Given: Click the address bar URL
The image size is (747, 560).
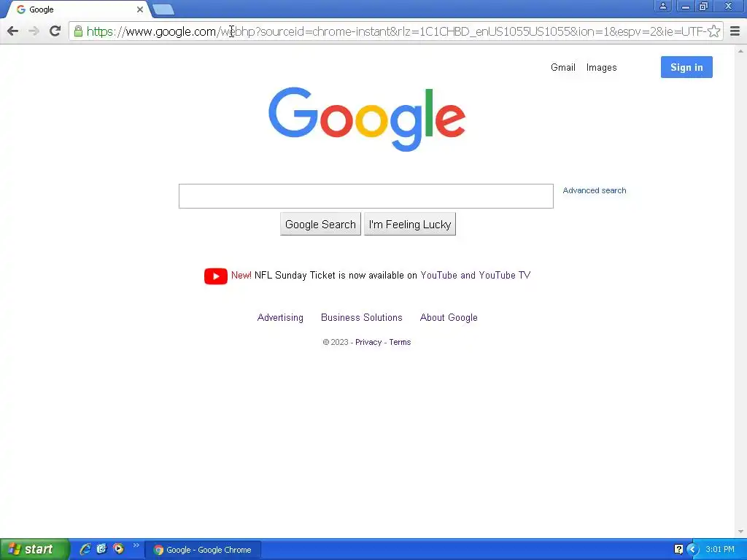Looking at the screenshot, I should [395, 31].
